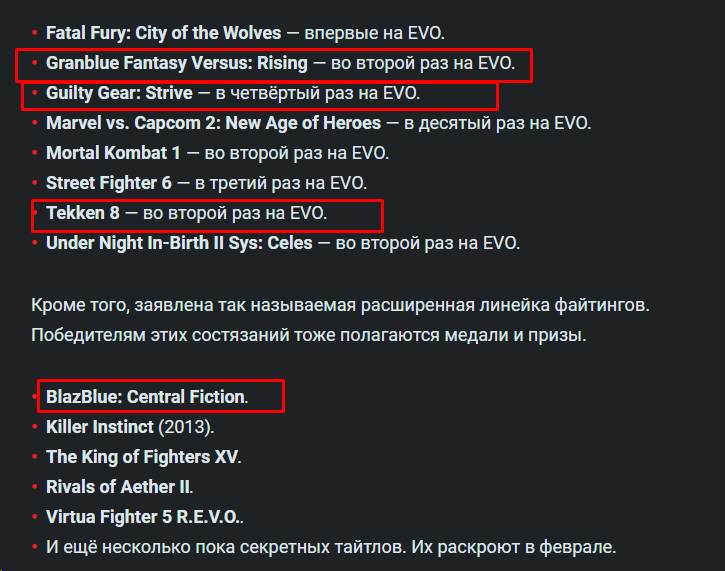Viewport: 725px width, 571px height.
Task: Click The King of Fighters XV
Action: pyautogui.click(x=142, y=457)
